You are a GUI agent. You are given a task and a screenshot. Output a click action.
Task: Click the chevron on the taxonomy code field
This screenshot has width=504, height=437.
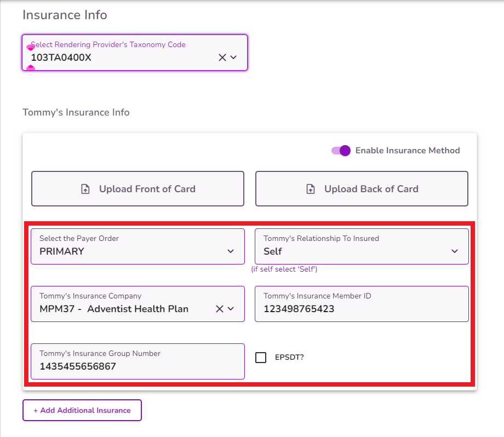[232, 57]
